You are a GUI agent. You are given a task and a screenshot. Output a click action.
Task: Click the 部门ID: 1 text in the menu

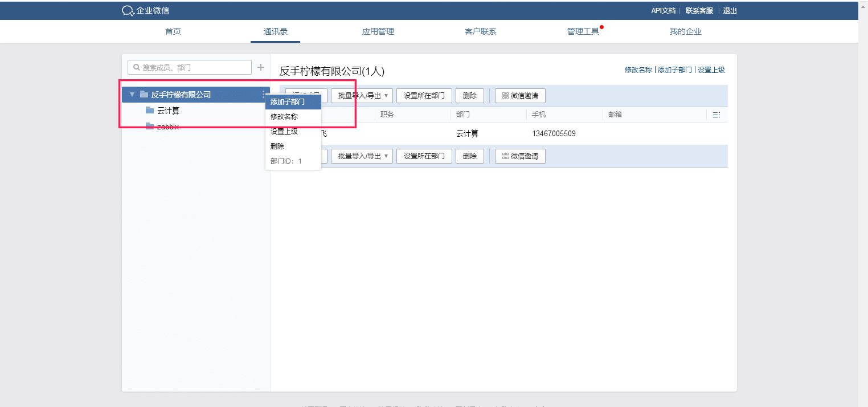(x=286, y=161)
